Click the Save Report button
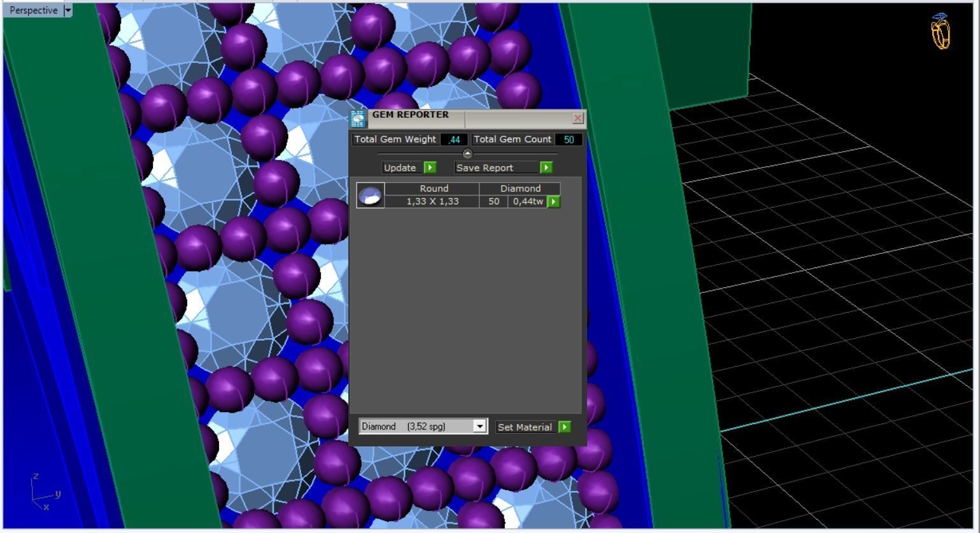980x533 pixels. pos(497,167)
